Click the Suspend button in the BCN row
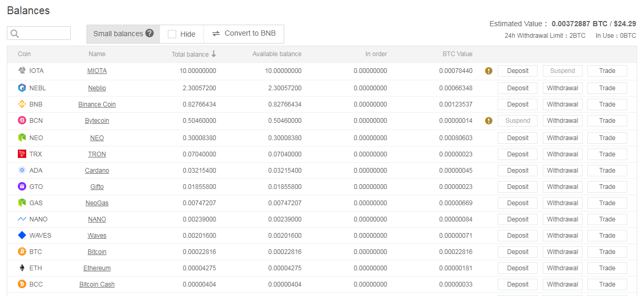Viewport: 644px width, 296px height. (x=518, y=121)
